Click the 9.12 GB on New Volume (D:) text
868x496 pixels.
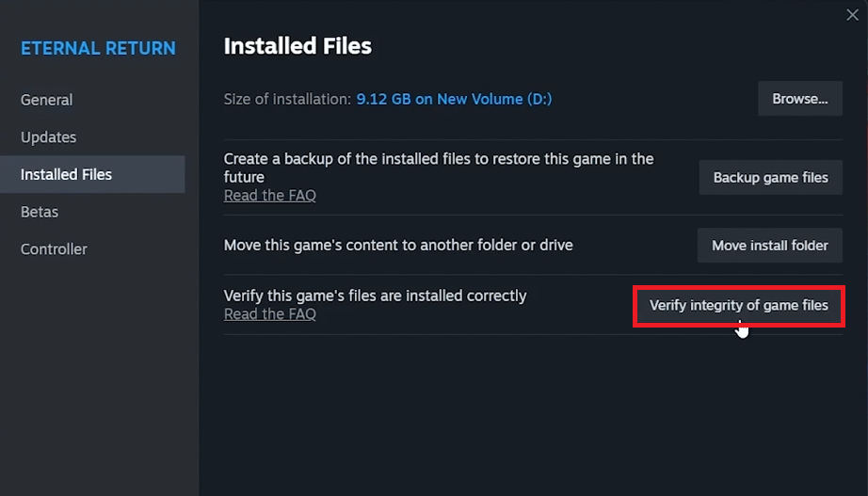point(454,99)
